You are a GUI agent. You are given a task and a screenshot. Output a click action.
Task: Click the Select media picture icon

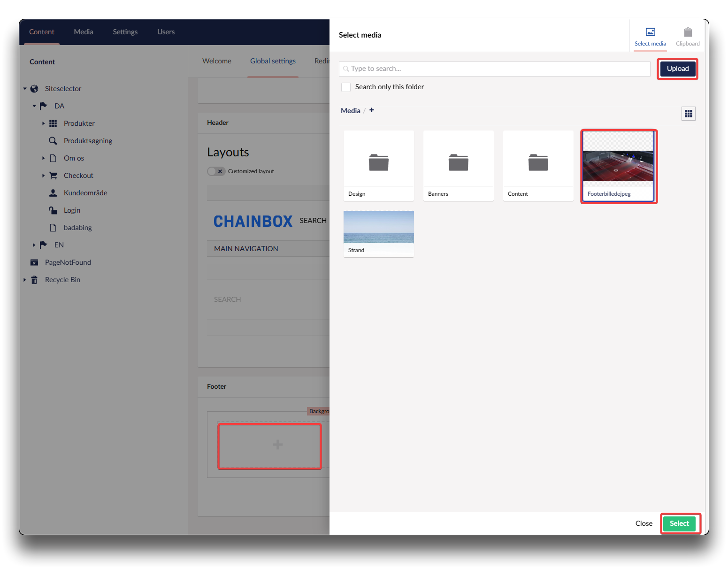click(650, 32)
